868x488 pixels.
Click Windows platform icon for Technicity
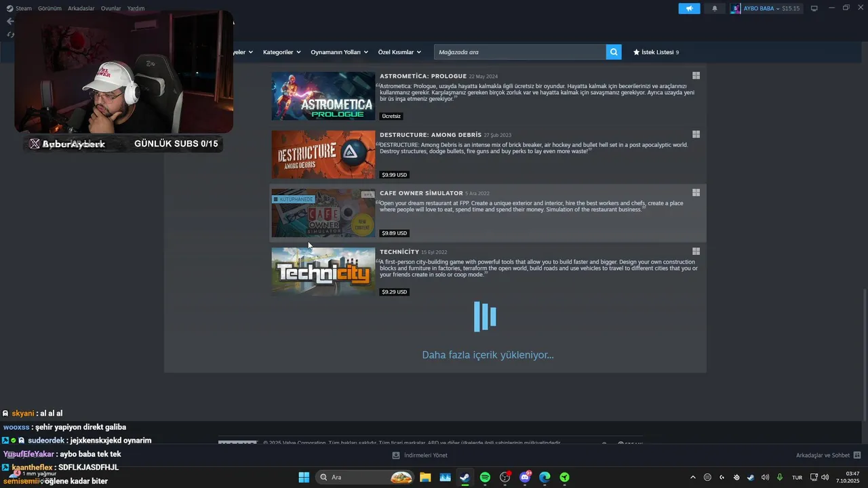(696, 251)
